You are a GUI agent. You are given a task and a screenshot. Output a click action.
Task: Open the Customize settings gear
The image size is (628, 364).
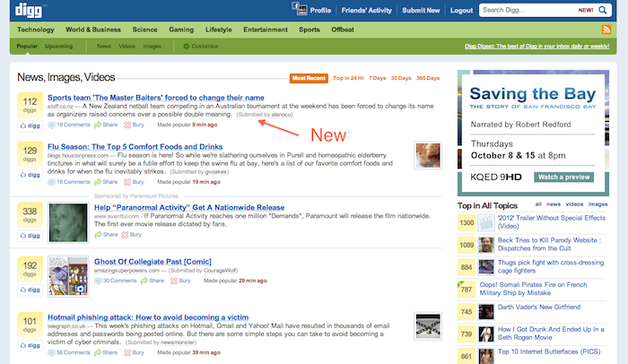(x=201, y=47)
